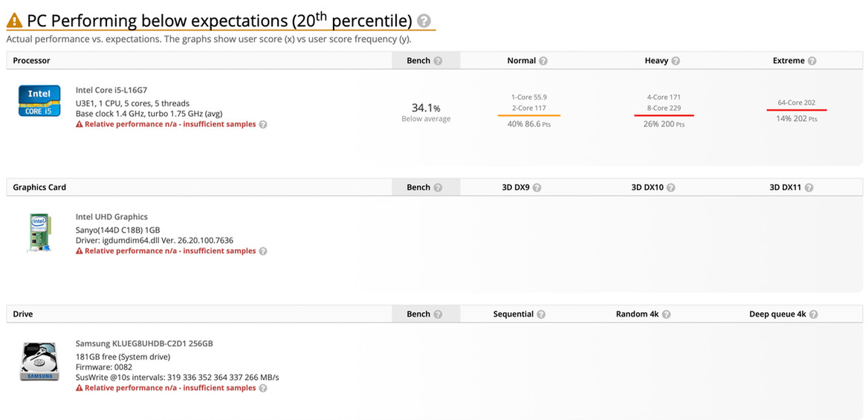Open help icon beside Deep queue 4k
Screen dimensions: 868x420
pyautogui.click(x=814, y=314)
